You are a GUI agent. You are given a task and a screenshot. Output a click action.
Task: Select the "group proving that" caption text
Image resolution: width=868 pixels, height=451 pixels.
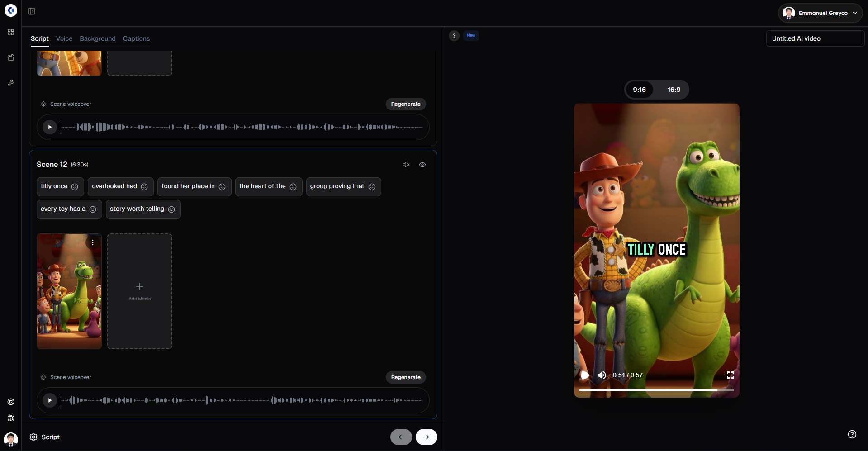coord(337,186)
